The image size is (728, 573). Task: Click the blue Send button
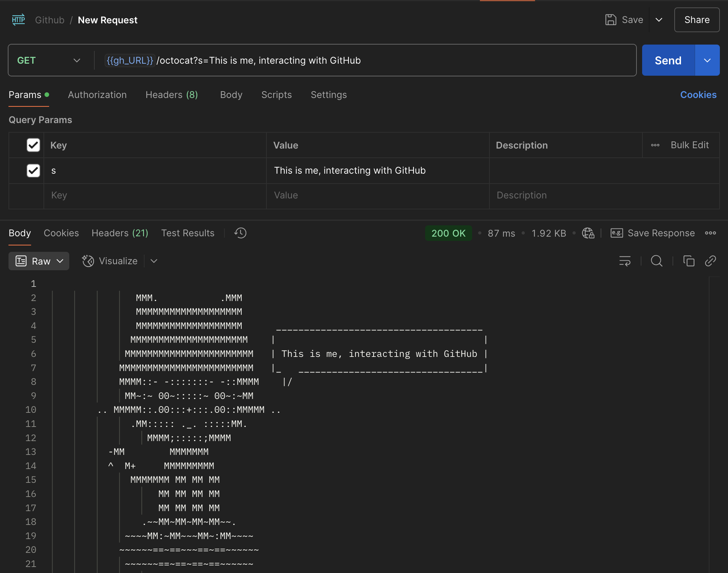tap(668, 60)
